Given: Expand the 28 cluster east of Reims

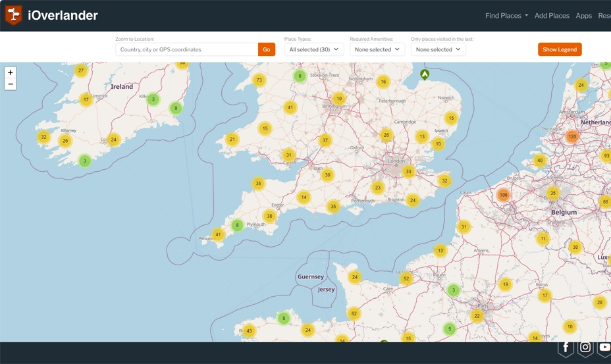Looking at the screenshot, I should click(600, 302).
